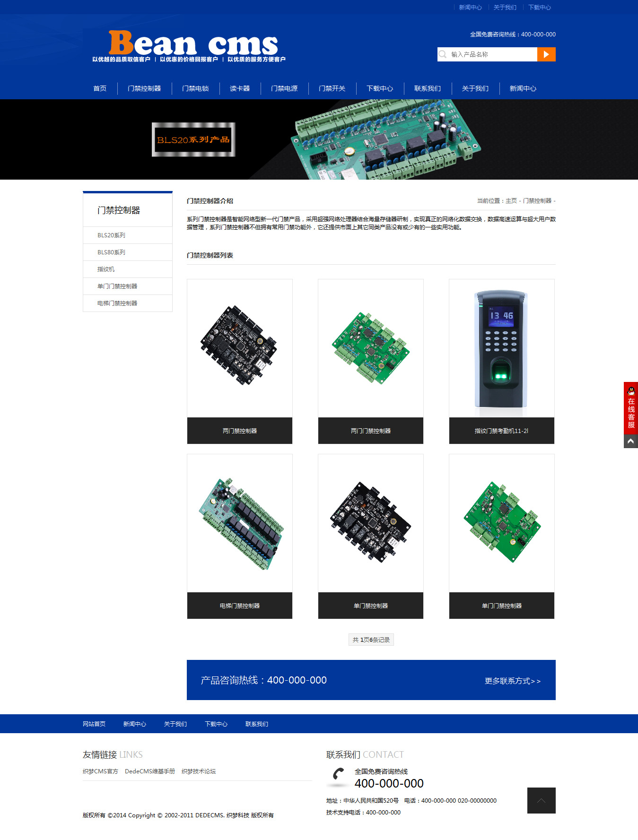Open 电梯门禁控制器 sidebar category

click(x=117, y=303)
